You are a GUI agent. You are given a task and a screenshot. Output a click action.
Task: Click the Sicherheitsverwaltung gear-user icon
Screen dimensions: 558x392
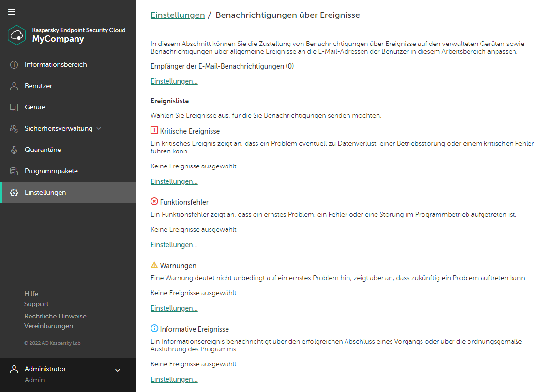pos(14,129)
